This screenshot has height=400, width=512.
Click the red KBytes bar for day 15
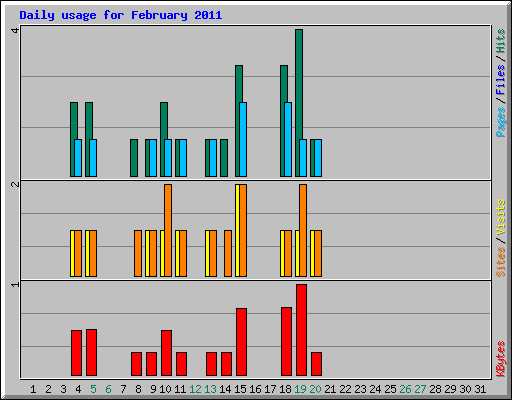241,342
